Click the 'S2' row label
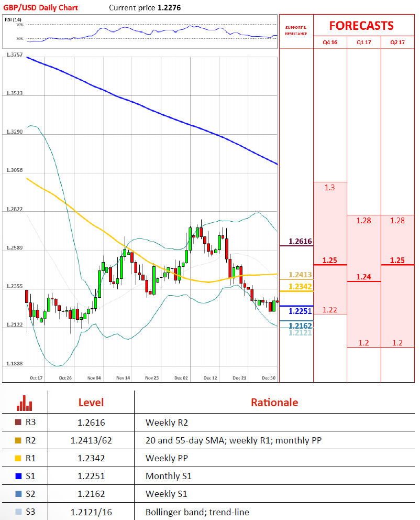Viewport: 420px width, 520px height. point(30,494)
